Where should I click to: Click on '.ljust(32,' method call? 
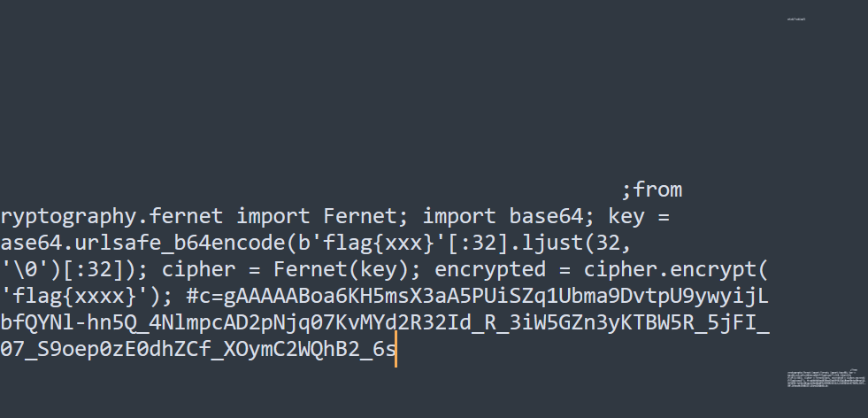(x=570, y=243)
